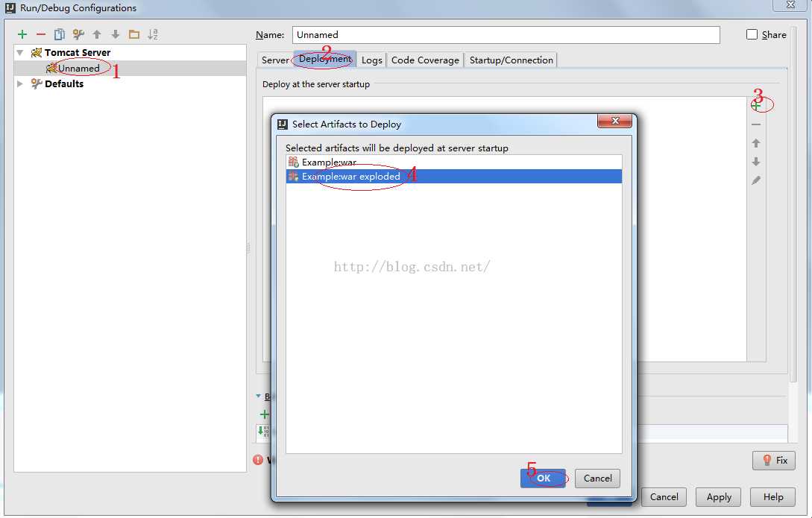Remove selected configuration with red minus

point(41,35)
